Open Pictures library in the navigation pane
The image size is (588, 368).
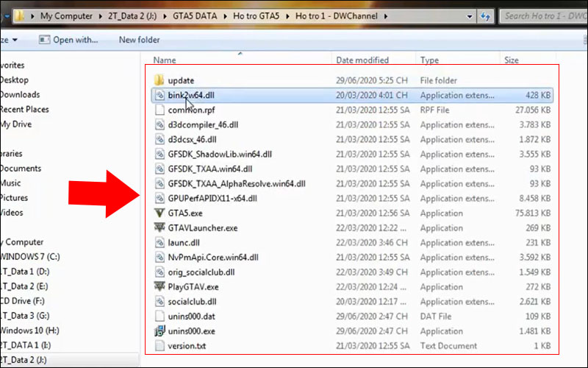coord(14,197)
